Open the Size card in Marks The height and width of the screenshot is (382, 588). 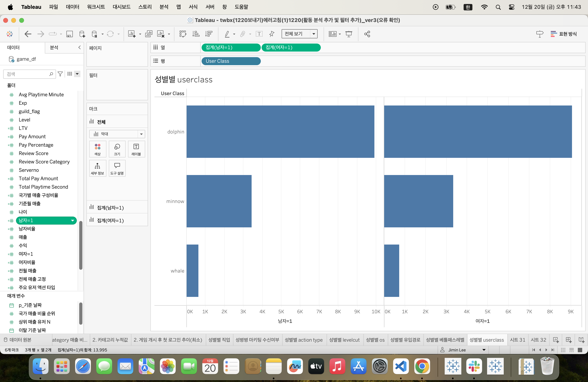pyautogui.click(x=117, y=149)
